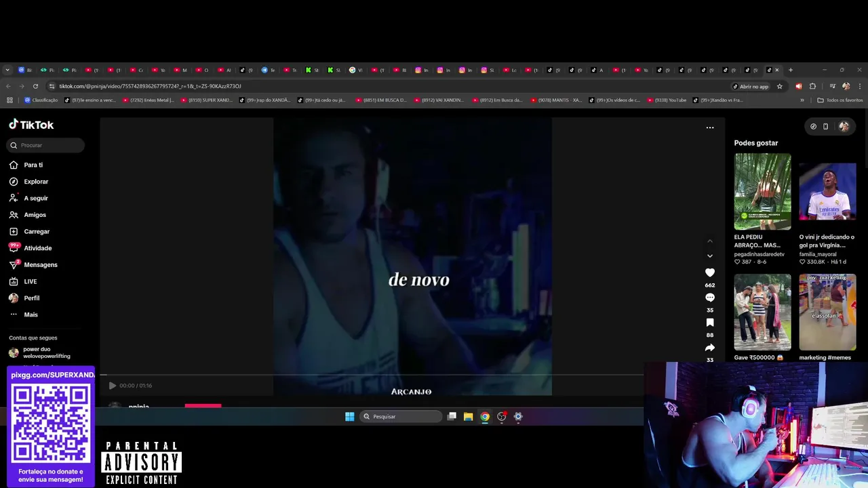The width and height of the screenshot is (868, 488).
Task: Bookmark this page with star icon
Action: click(x=780, y=86)
